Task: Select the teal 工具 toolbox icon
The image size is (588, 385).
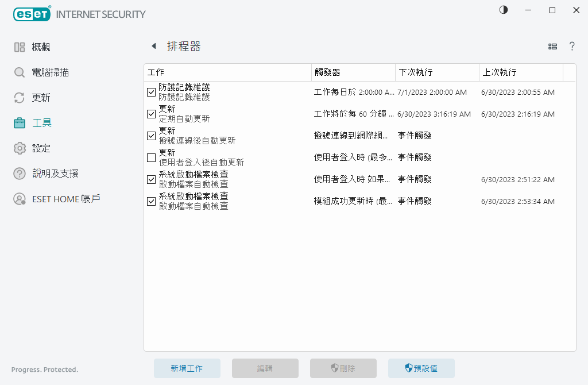Action: 20,122
